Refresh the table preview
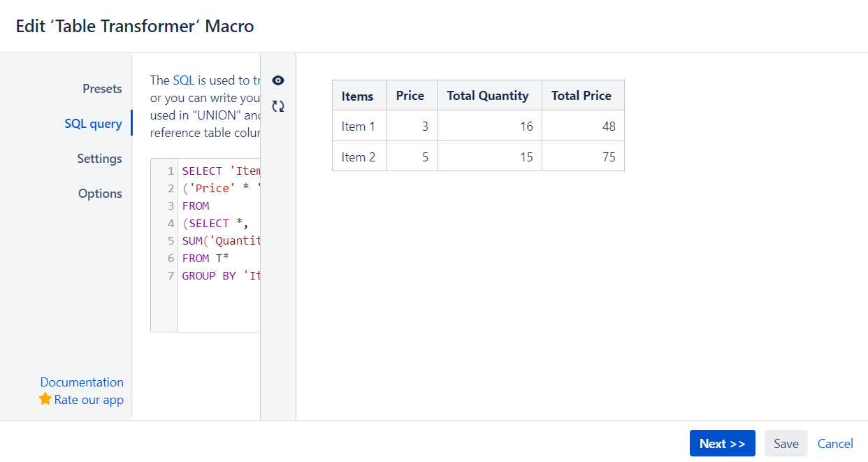 click(278, 106)
